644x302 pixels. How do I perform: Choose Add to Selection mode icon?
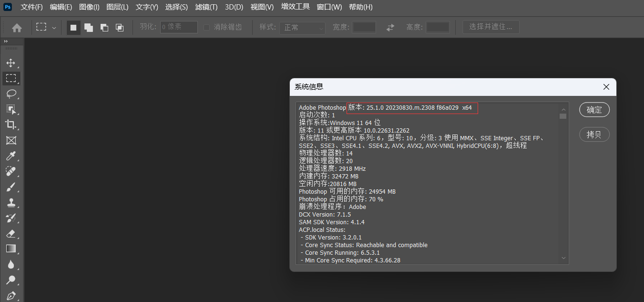[x=89, y=28]
